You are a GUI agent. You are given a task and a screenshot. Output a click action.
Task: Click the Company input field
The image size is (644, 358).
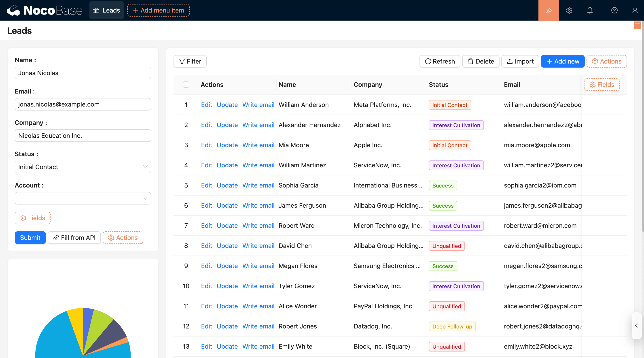83,136
